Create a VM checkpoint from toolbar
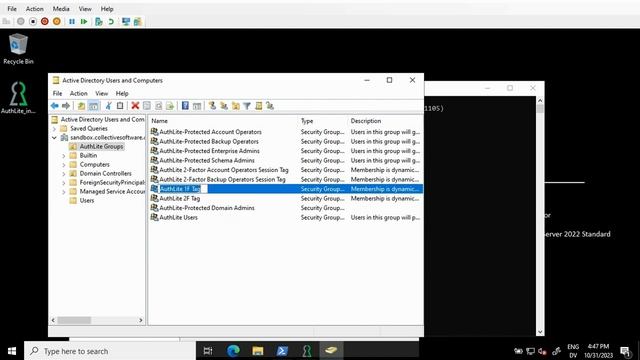The height and width of the screenshot is (360, 640). point(98,22)
